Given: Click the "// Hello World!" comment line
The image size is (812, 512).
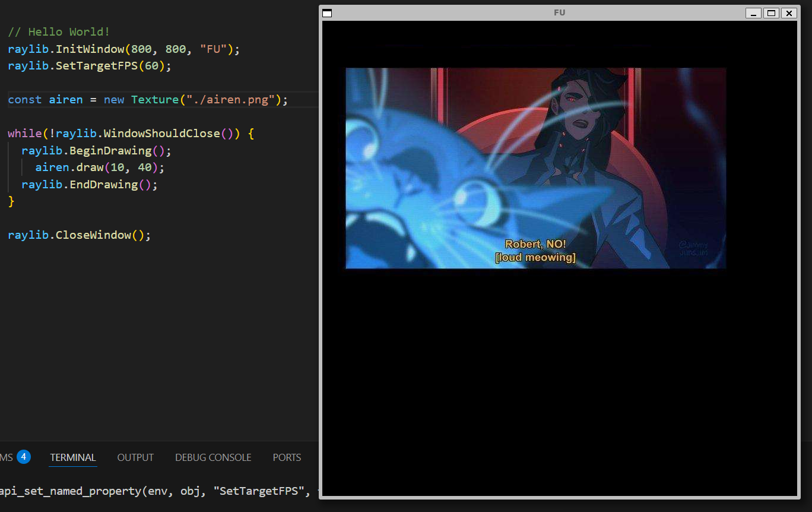Looking at the screenshot, I should 59,32.
